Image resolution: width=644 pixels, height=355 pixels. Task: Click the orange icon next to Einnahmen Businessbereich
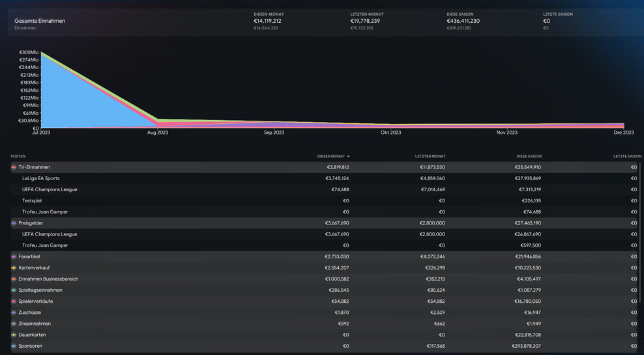pyautogui.click(x=14, y=279)
